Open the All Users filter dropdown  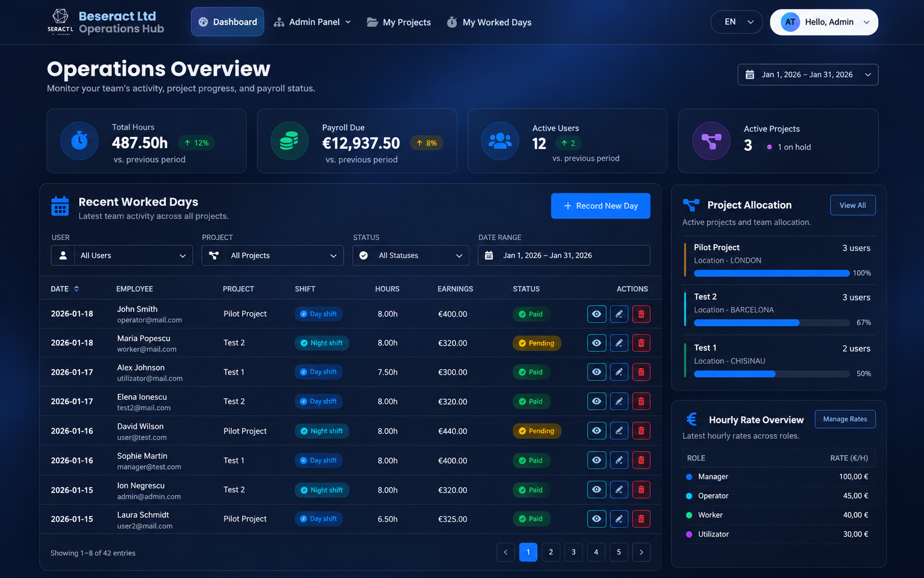pyautogui.click(x=122, y=255)
